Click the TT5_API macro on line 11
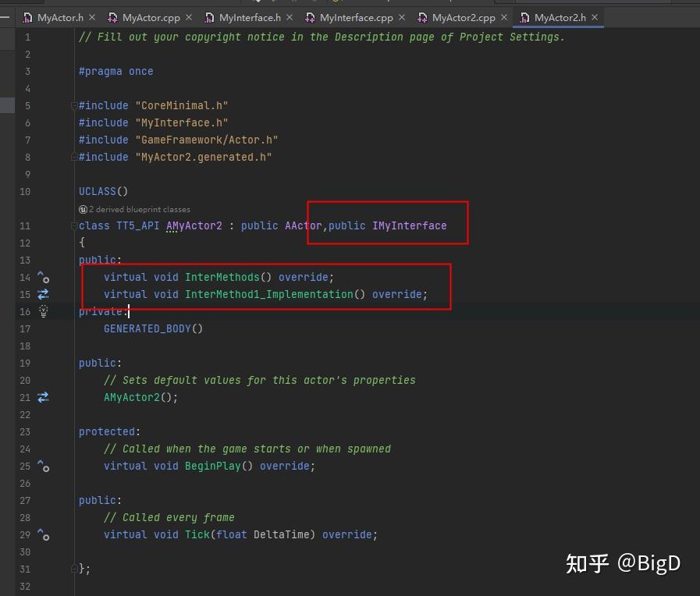The image size is (700, 596). click(x=137, y=226)
